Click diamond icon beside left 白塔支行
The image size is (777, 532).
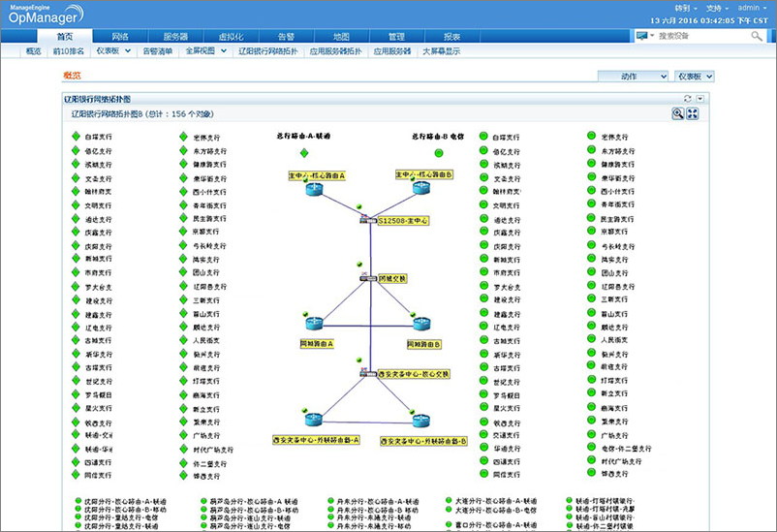pos(76,136)
